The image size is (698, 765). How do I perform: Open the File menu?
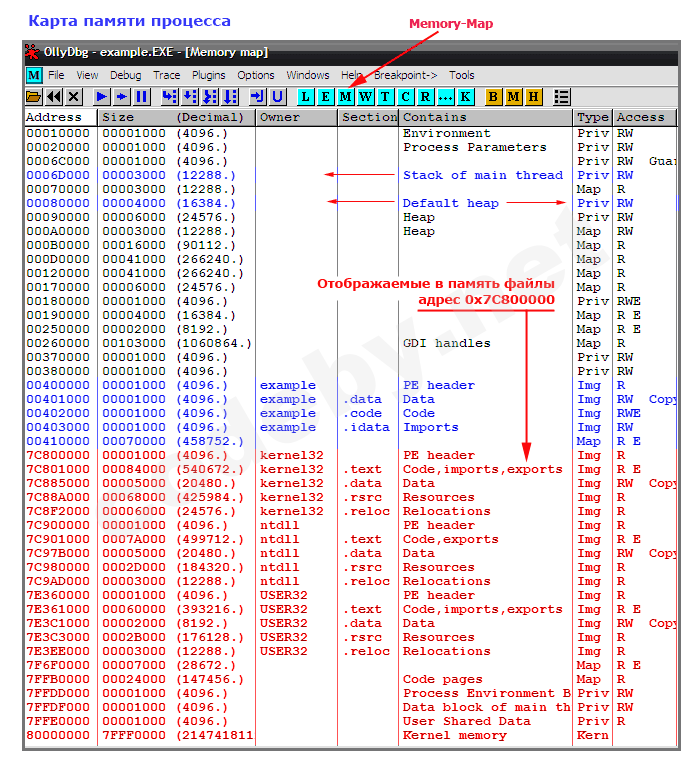coord(56,75)
